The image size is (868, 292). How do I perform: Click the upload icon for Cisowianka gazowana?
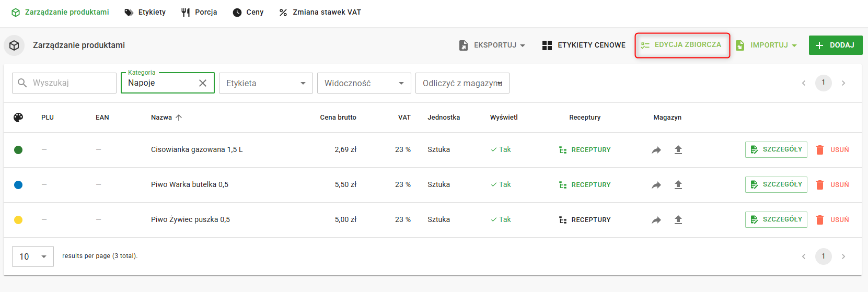[678, 150]
